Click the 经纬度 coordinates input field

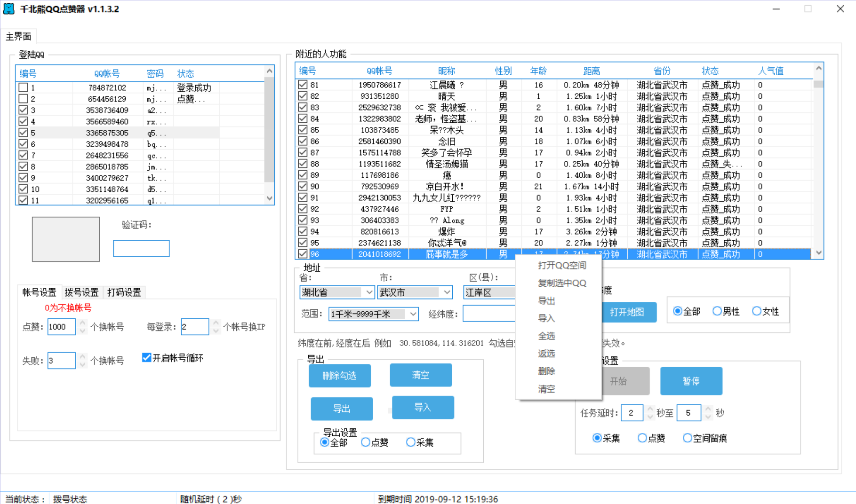click(x=488, y=314)
